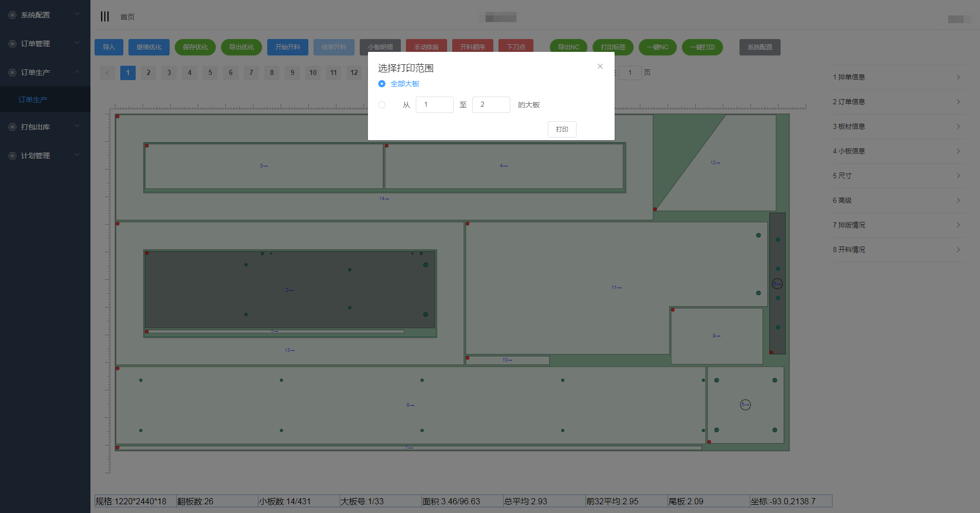
Task: Click the 计划管理 sidebar icon
Action: tap(12, 156)
